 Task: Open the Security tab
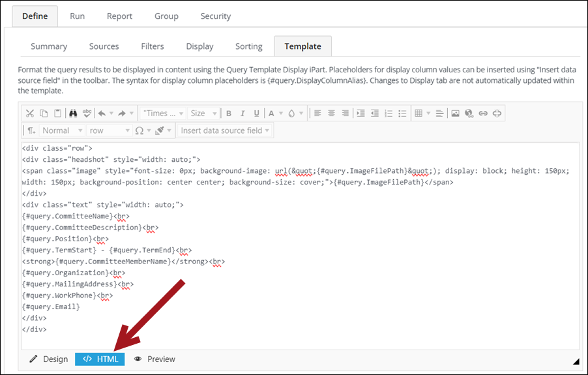pos(215,16)
